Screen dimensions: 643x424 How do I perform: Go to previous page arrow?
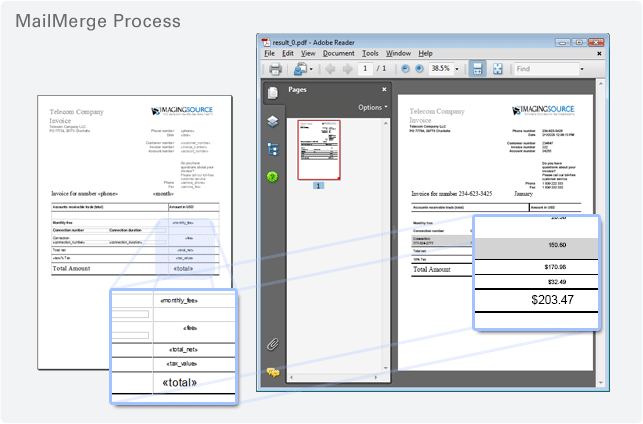pos(330,69)
